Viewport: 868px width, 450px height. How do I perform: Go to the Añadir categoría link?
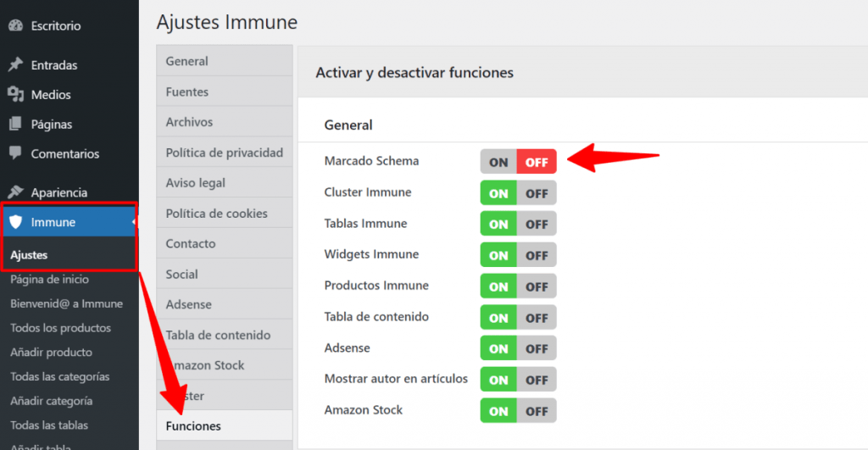point(51,401)
